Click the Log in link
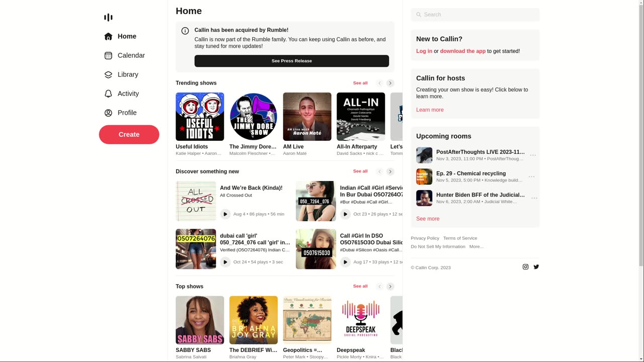The image size is (644, 362). [x=424, y=51]
